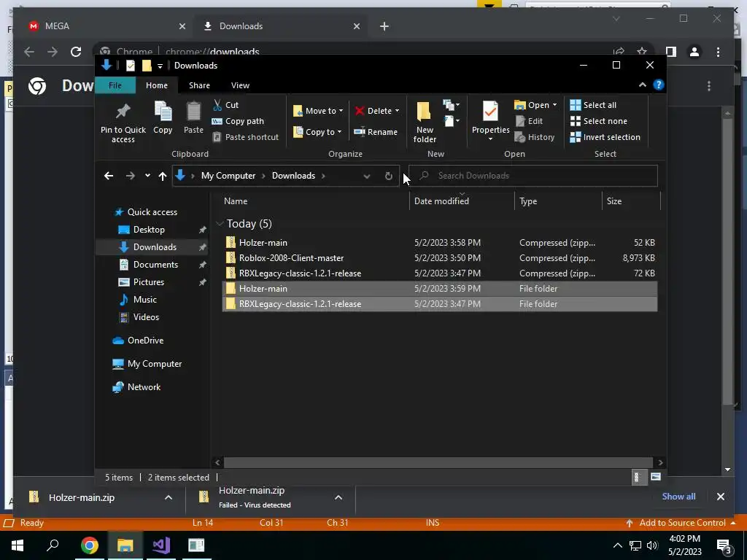The image size is (747, 560).
Task: Refresh the Downloads folder
Action: tap(389, 176)
